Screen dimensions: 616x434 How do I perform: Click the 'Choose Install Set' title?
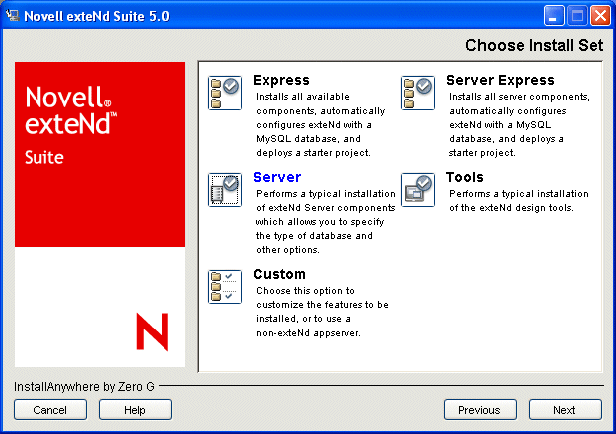(534, 45)
